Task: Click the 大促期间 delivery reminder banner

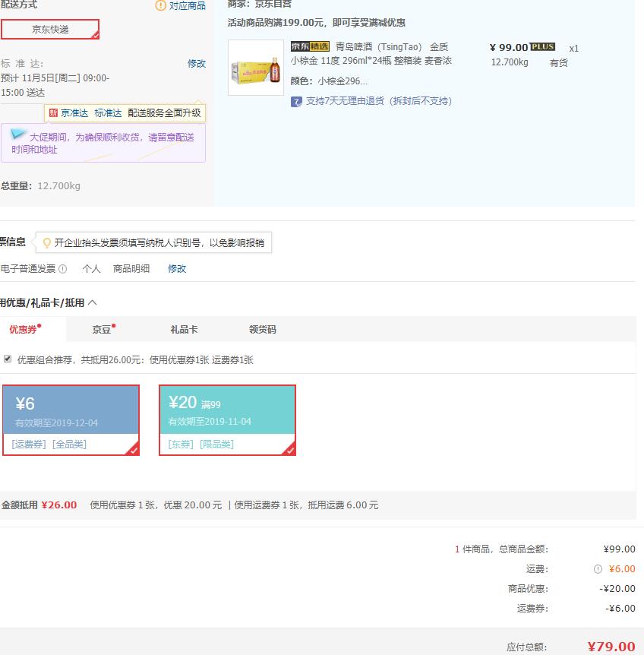Action: coord(103,143)
